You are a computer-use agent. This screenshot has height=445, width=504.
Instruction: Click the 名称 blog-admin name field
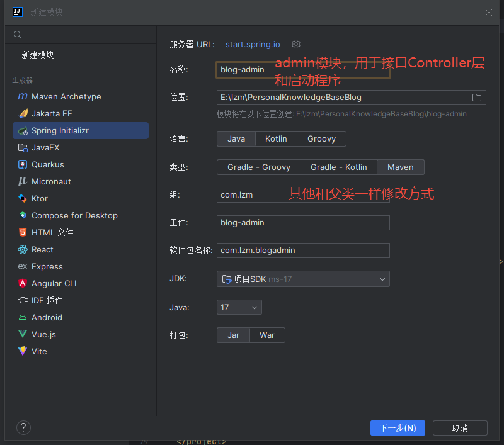303,70
